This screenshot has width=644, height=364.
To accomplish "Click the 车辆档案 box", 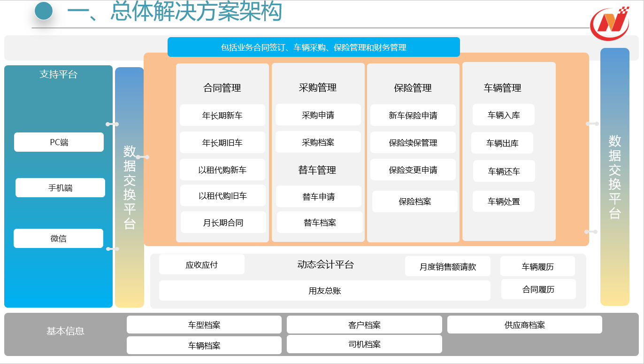I will tap(204, 345).
